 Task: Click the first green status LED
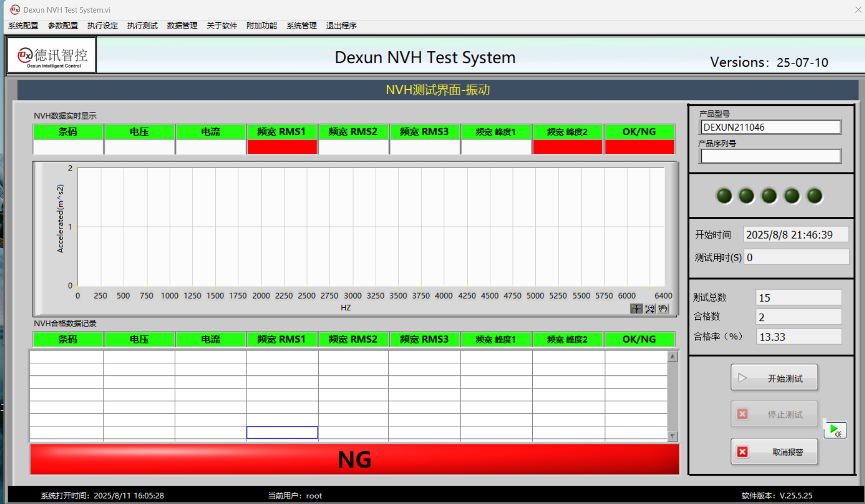coord(724,196)
